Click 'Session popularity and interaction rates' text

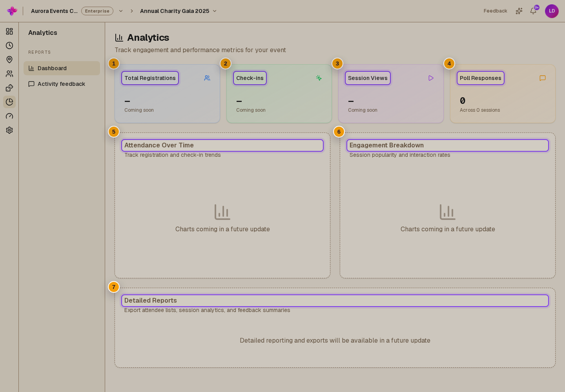pyautogui.click(x=400, y=155)
